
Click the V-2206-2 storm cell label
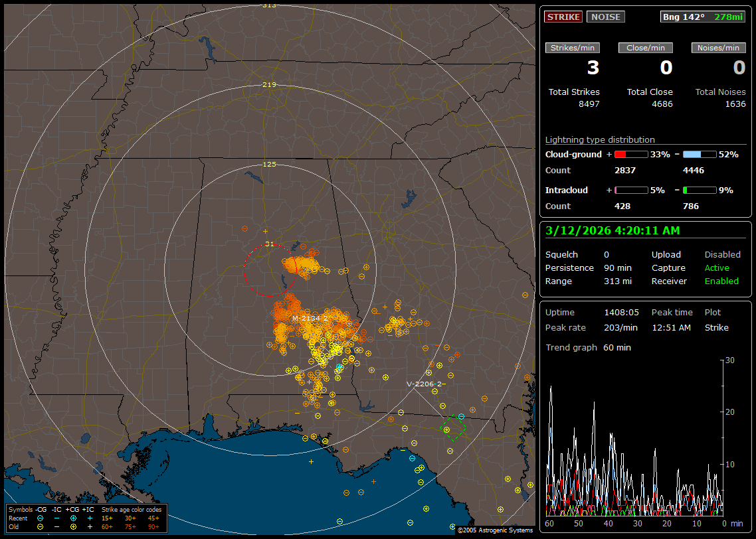tap(425, 384)
